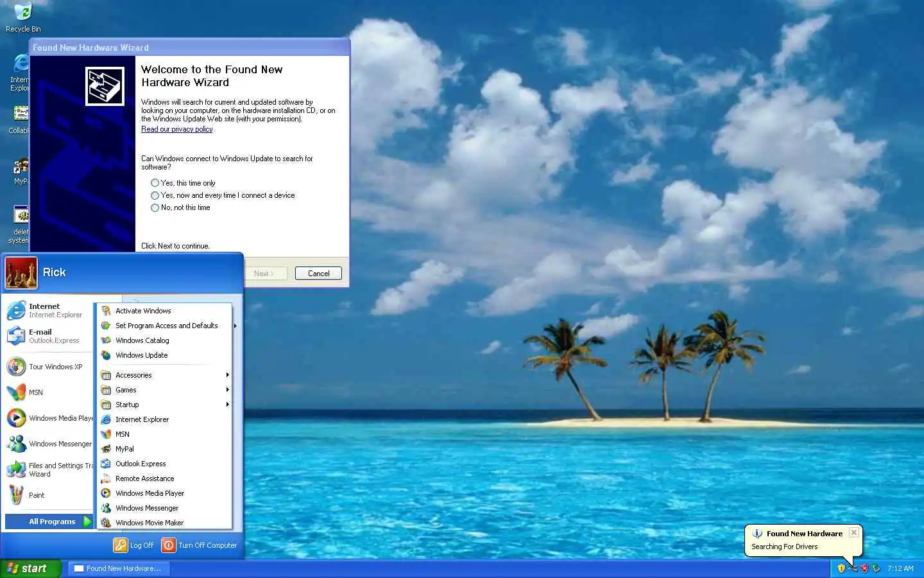Close the Found New Hardware balloon
Image resolution: width=924 pixels, height=578 pixels.
[x=853, y=532]
